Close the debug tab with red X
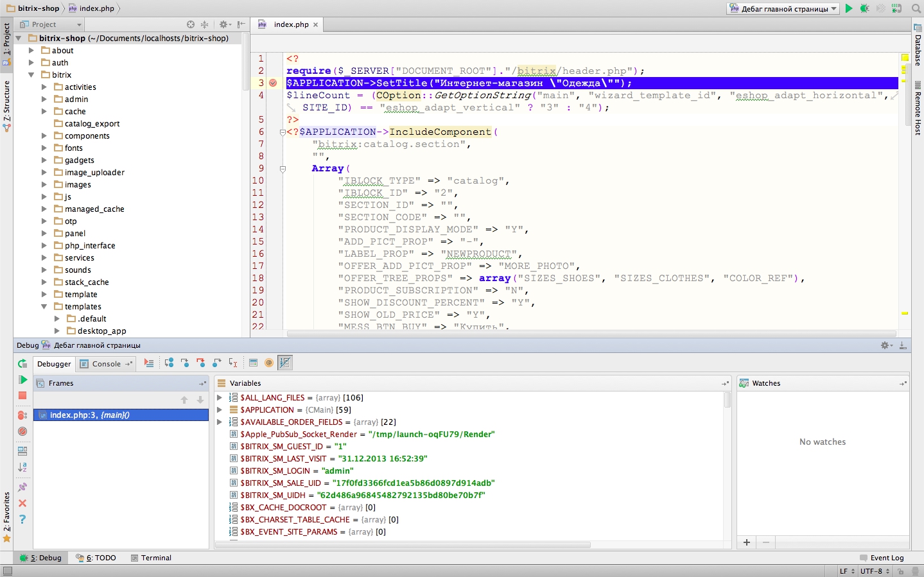Image resolution: width=924 pixels, height=577 pixels. 22,503
